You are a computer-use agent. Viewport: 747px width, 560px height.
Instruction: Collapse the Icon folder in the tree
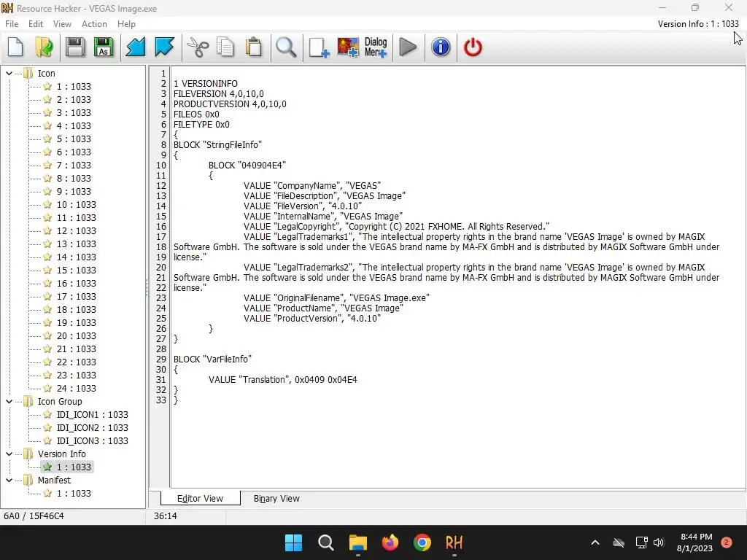click(x=9, y=74)
